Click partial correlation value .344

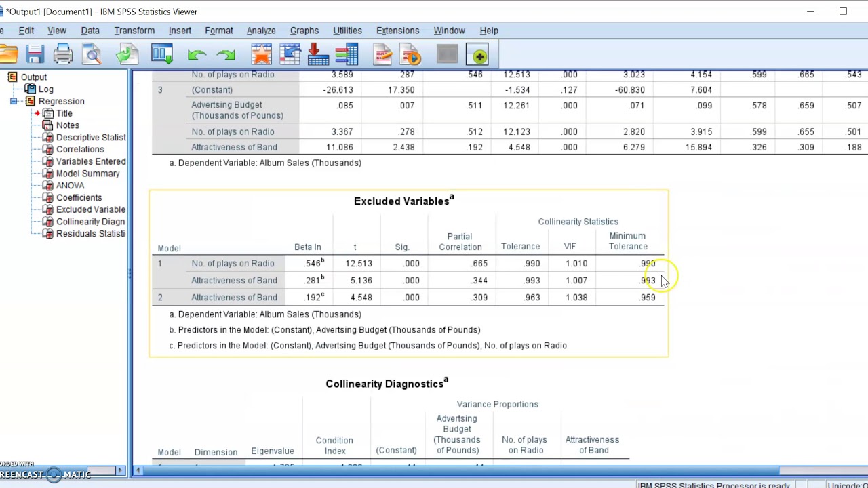479,281
